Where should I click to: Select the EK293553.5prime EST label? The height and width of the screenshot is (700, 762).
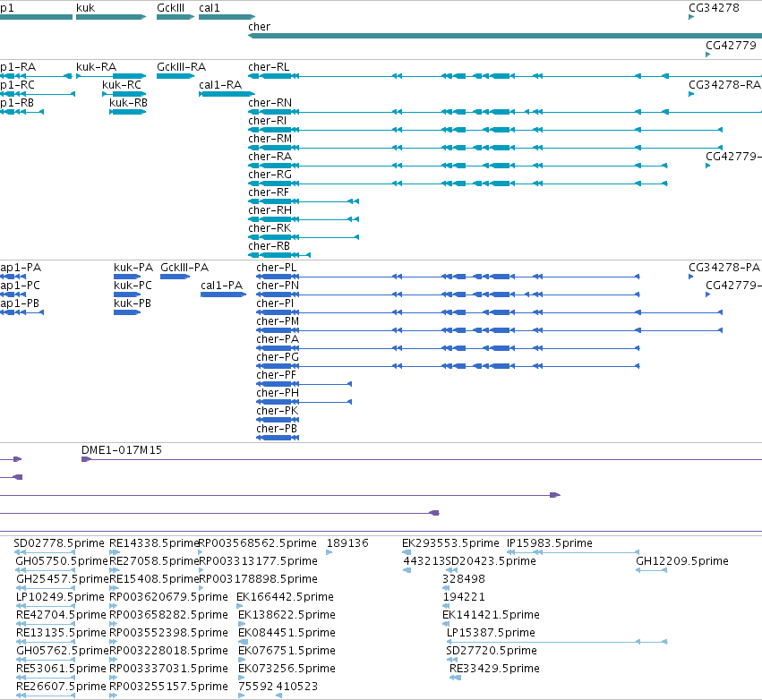coord(450,543)
